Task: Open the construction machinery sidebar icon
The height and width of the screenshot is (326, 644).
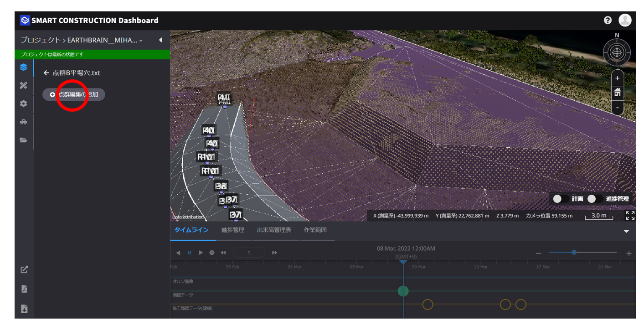Action: [x=24, y=122]
